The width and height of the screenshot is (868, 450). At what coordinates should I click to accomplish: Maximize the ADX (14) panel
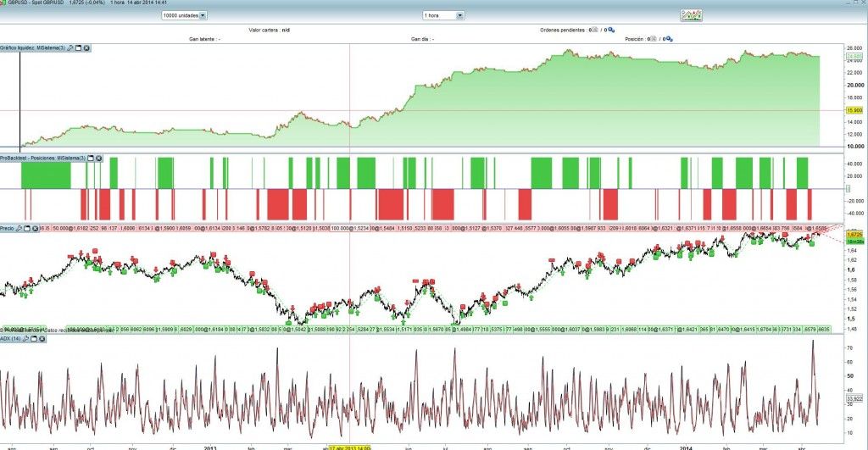point(34,338)
